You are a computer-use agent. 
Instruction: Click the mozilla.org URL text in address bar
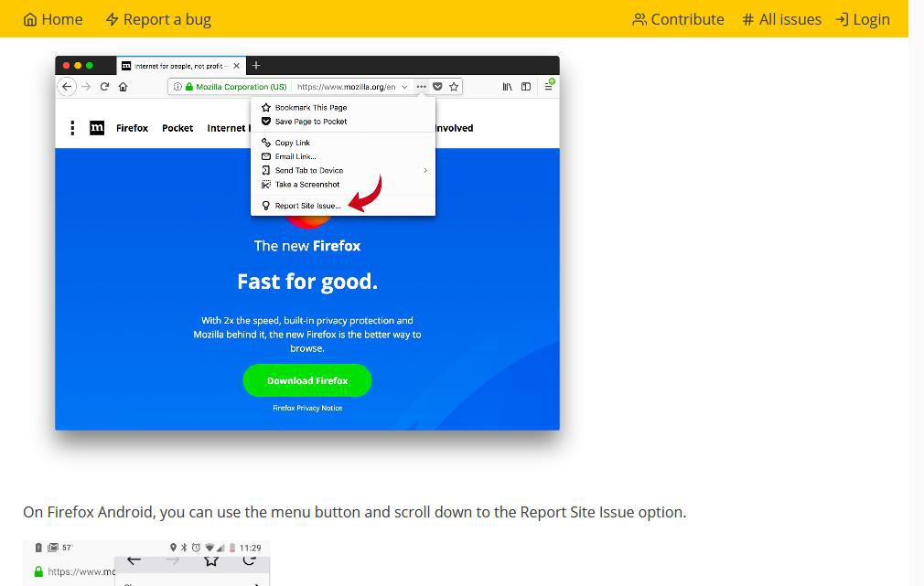(x=346, y=87)
